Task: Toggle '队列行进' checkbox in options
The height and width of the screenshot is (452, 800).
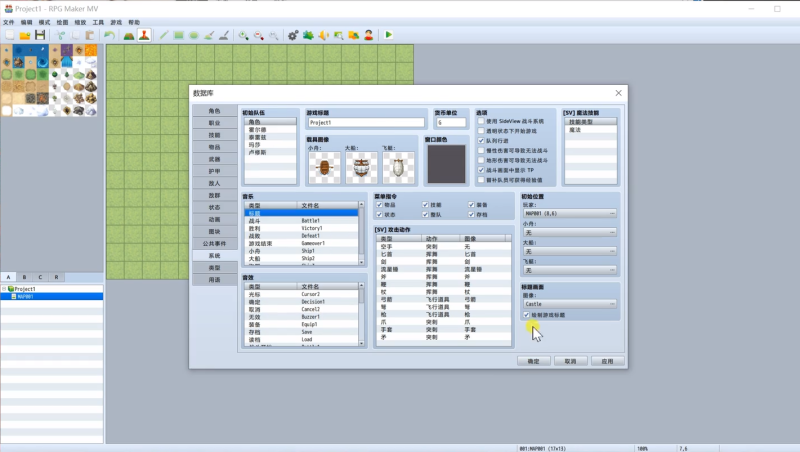Action: coord(481,141)
